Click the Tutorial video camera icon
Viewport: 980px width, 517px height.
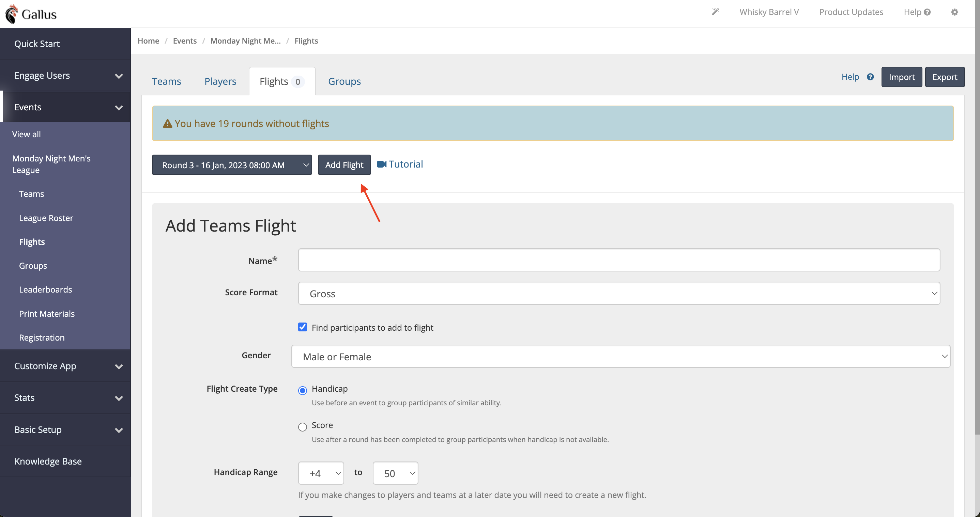tap(382, 164)
